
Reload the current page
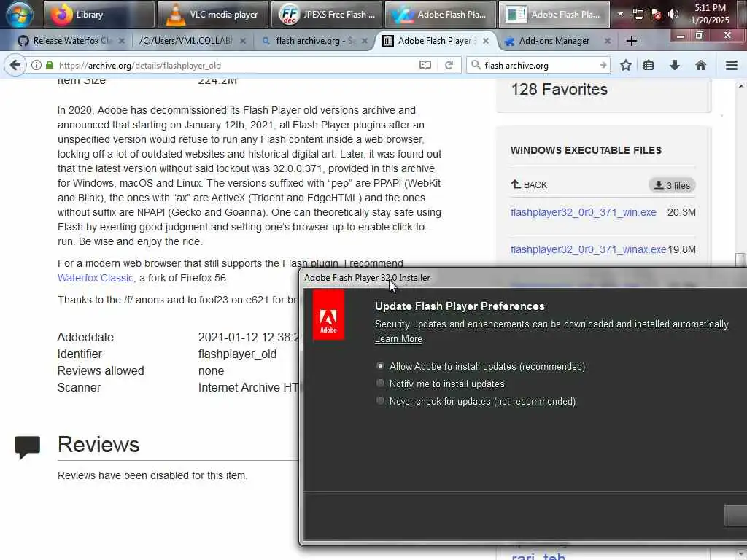pyautogui.click(x=449, y=65)
